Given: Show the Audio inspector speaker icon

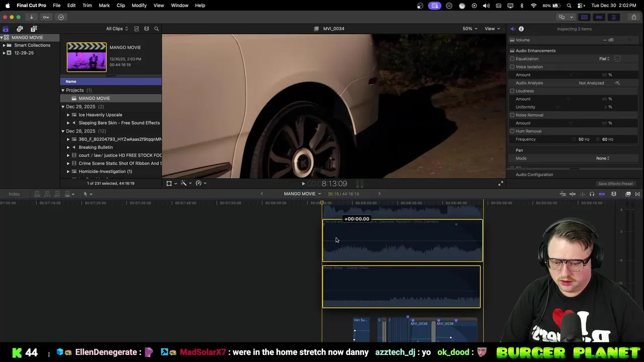Looking at the screenshot, I should pyautogui.click(x=512, y=29).
